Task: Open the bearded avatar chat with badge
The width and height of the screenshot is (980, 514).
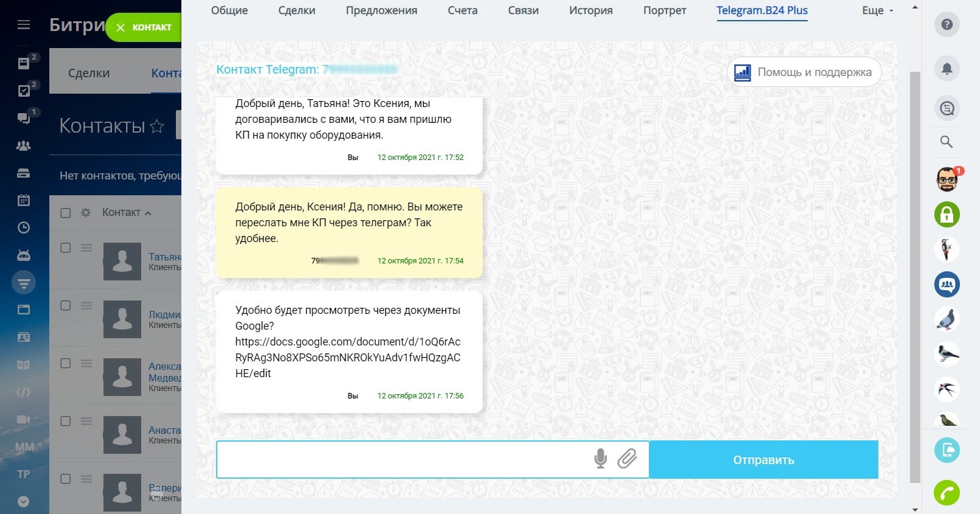Action: [x=947, y=179]
